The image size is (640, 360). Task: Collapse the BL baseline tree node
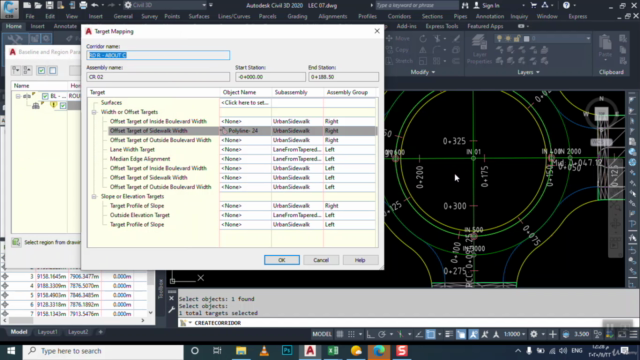[18, 96]
